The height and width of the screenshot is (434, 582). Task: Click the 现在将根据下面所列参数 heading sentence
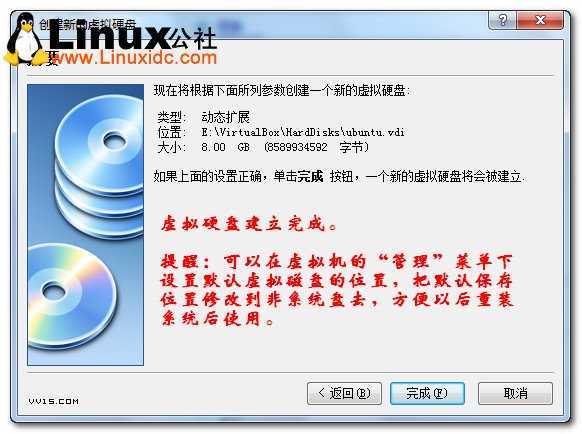pos(282,91)
